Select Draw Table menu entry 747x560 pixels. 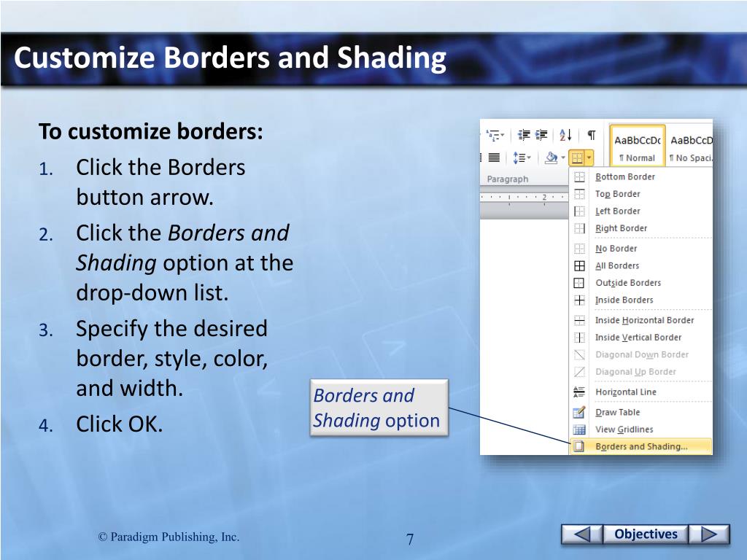point(640,413)
